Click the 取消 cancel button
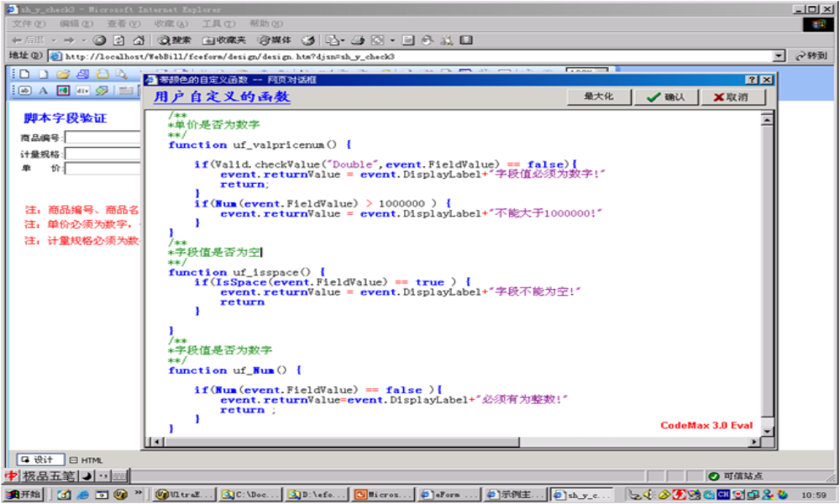840x504 pixels. pos(733,97)
